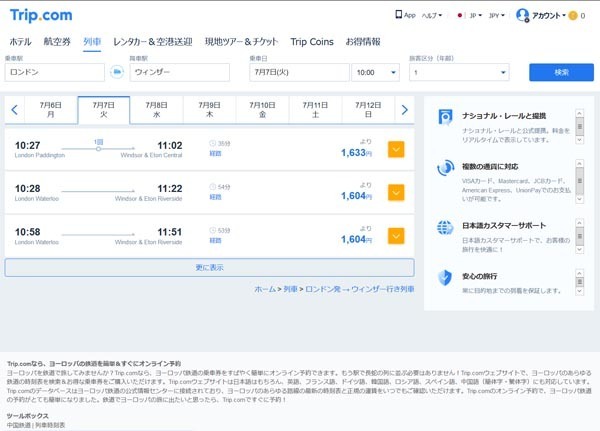Select the 7月9日 木 date tab
The width and height of the screenshot is (600, 431).
coord(209,110)
